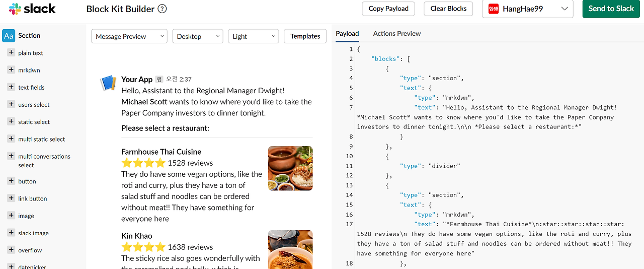Add datepicker block via plus icon
644x269 pixels.
coord(11,266)
